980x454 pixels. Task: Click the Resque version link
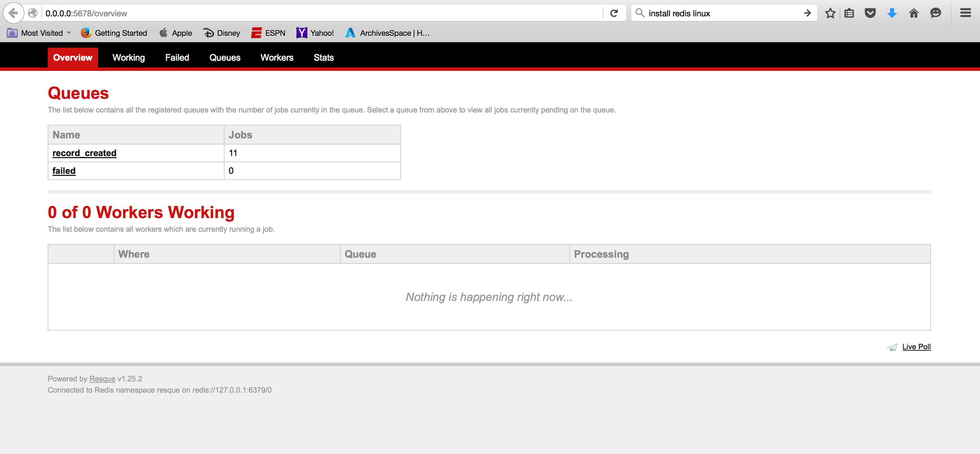[x=103, y=379]
